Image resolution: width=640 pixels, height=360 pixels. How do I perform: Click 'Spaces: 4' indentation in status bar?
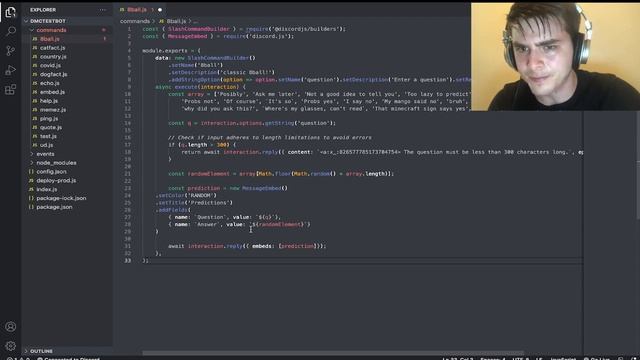(493, 358)
